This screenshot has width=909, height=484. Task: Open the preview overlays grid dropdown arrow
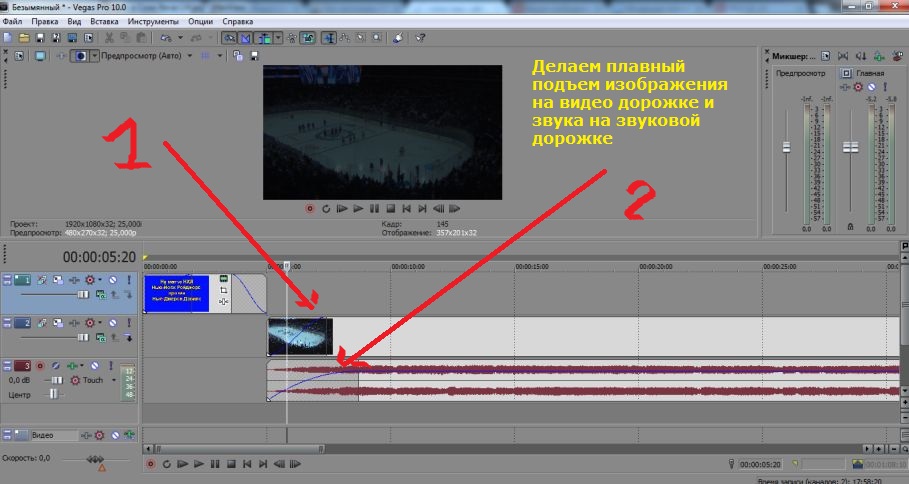click(x=220, y=56)
